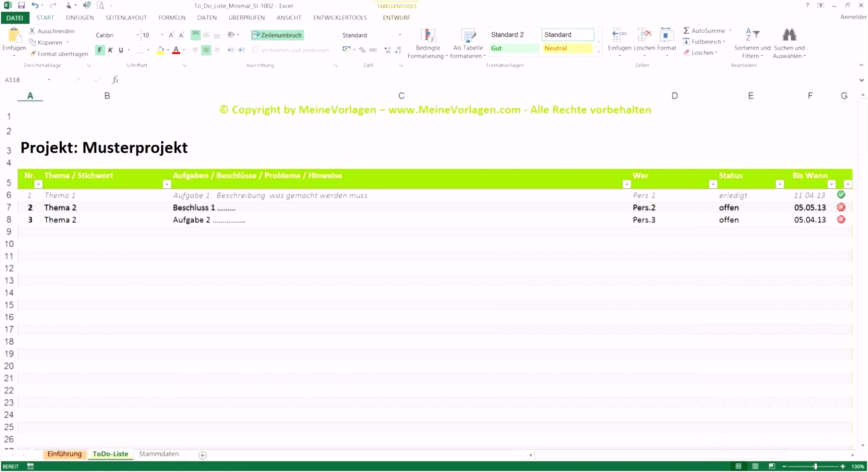This screenshot has width=868, height=472.
Task: Apply the Standard 2 cell style
Action: pyautogui.click(x=513, y=35)
